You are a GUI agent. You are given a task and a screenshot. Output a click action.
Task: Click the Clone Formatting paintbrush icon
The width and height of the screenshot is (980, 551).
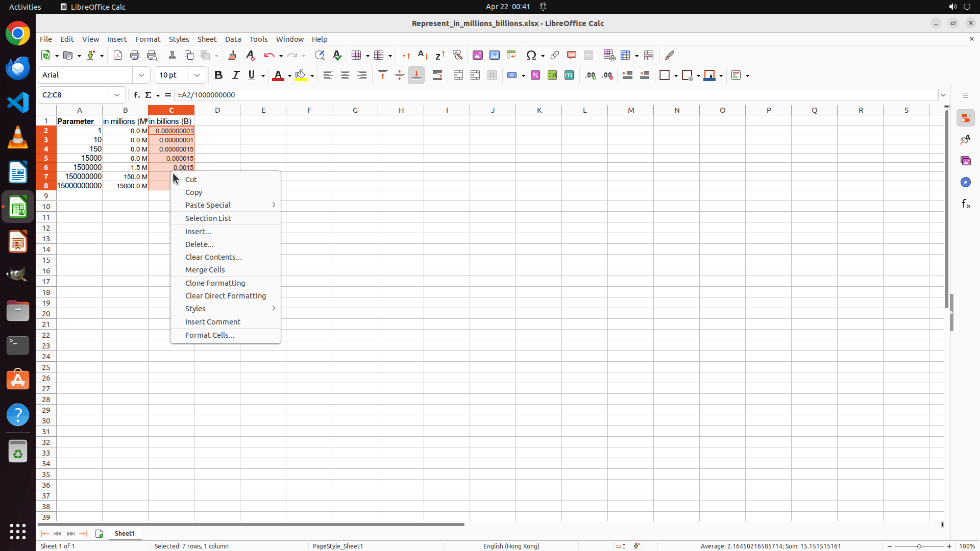(x=232, y=55)
